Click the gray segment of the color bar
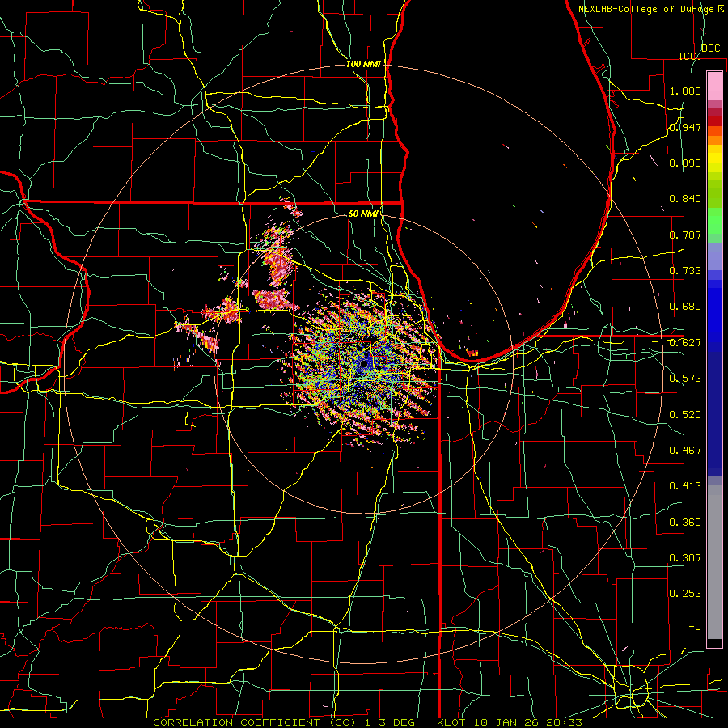 714,562
